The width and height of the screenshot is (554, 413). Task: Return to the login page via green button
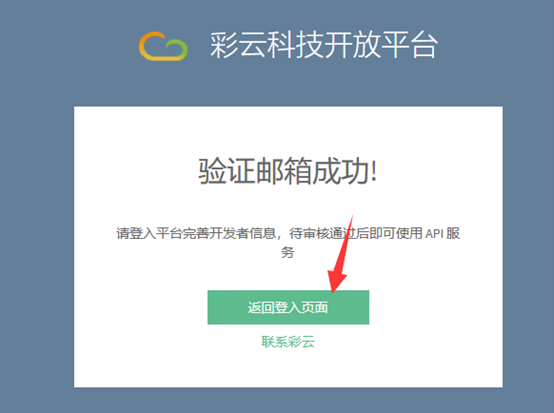click(288, 307)
